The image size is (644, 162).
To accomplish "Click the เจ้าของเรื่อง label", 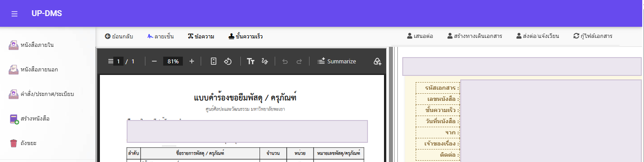I will [442, 144].
